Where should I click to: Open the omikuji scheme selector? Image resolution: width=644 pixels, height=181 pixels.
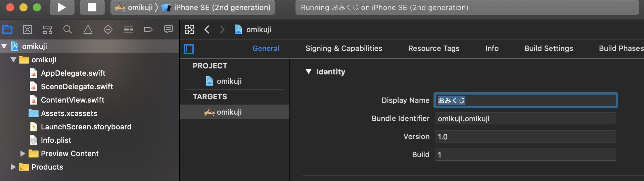(134, 7)
